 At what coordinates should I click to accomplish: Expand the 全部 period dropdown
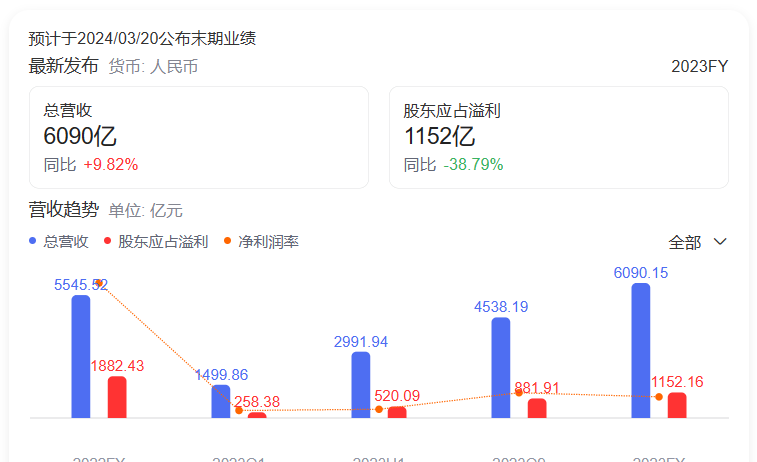(697, 242)
